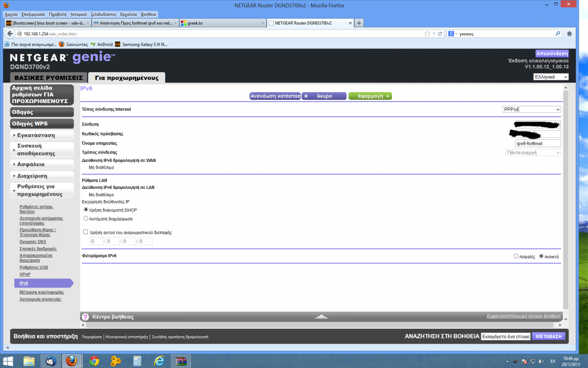Select the Ασφαλές IPv6 filtering radio
The image size is (588, 368).
tap(516, 256)
